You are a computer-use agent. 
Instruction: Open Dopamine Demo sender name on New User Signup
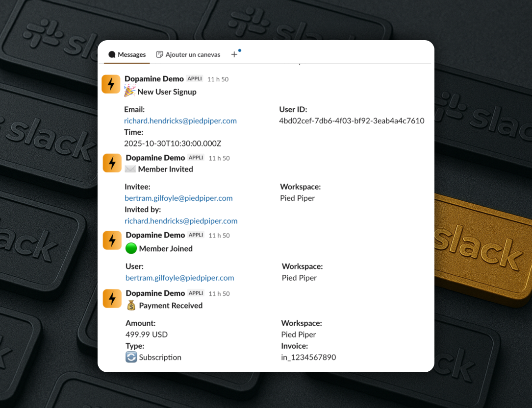click(x=154, y=79)
